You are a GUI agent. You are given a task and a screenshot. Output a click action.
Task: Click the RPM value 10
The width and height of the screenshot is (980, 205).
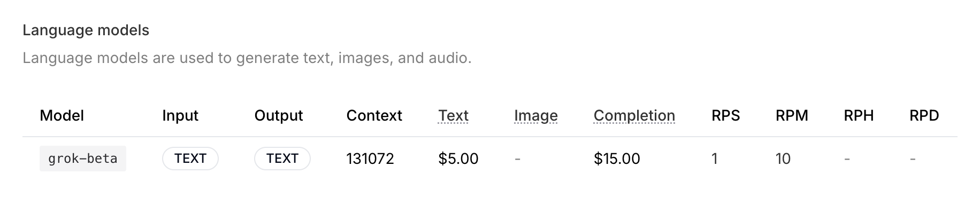783,159
